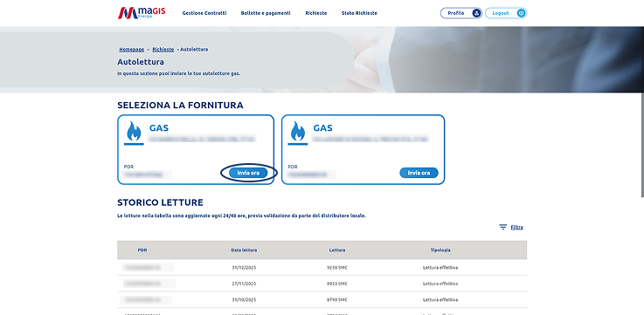Select the 8790 SMC reading
644x315 pixels.
[337, 299]
